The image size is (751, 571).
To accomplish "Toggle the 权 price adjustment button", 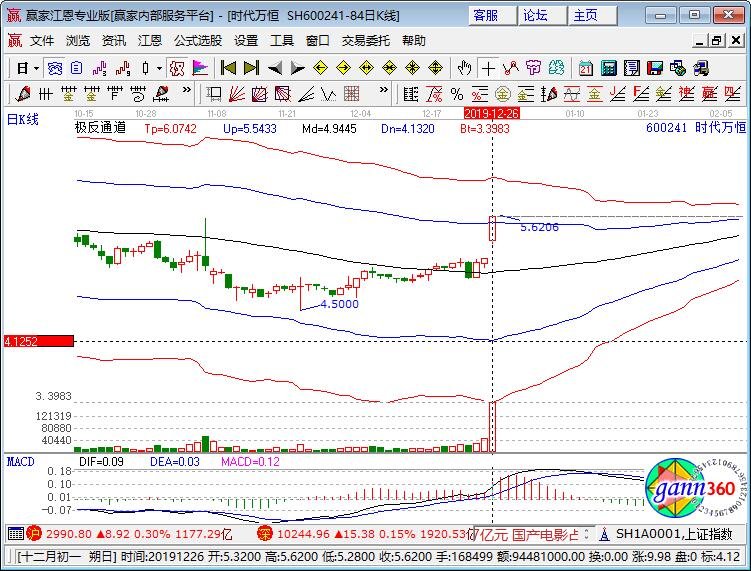I will tap(177, 68).
